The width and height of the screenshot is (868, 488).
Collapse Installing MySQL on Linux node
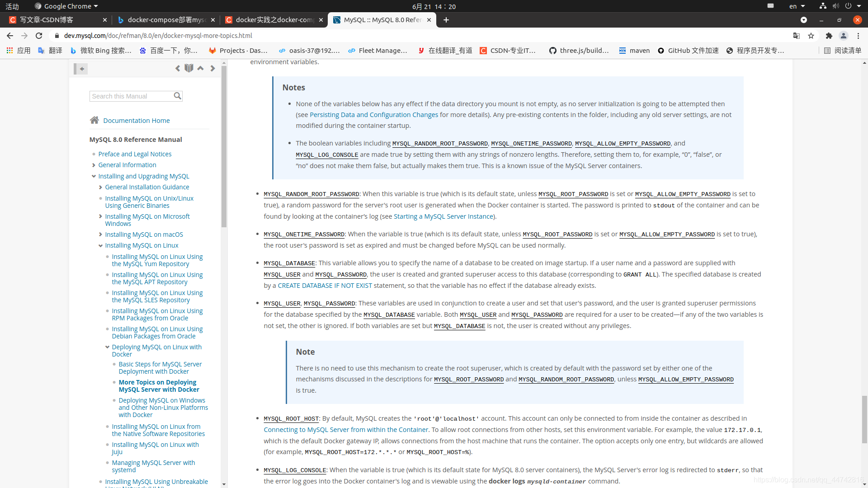100,245
